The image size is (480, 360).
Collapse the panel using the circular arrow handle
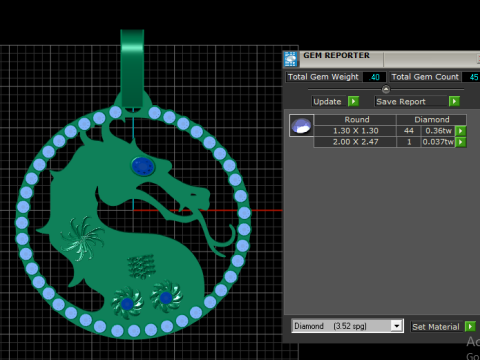pos(386,89)
